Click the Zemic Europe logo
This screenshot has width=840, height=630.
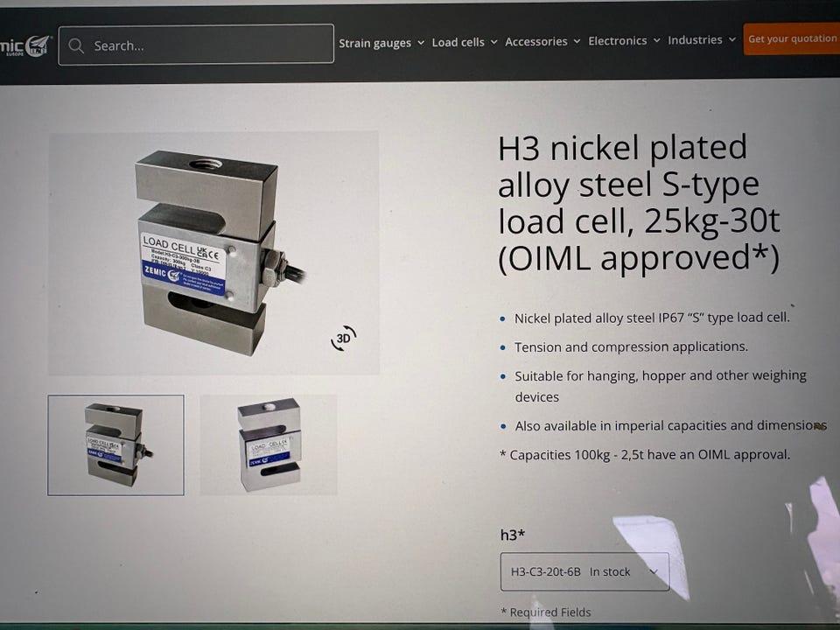point(25,46)
